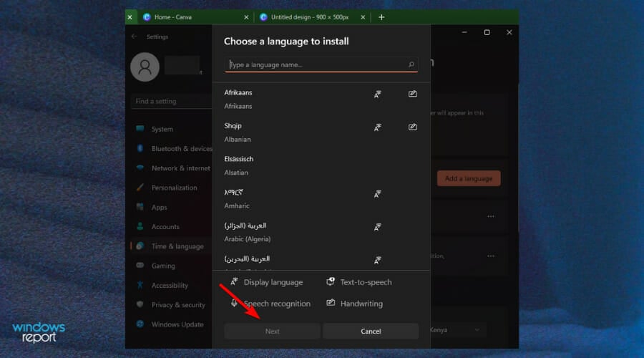Click display language icon in Afrikaans row

[377, 94]
